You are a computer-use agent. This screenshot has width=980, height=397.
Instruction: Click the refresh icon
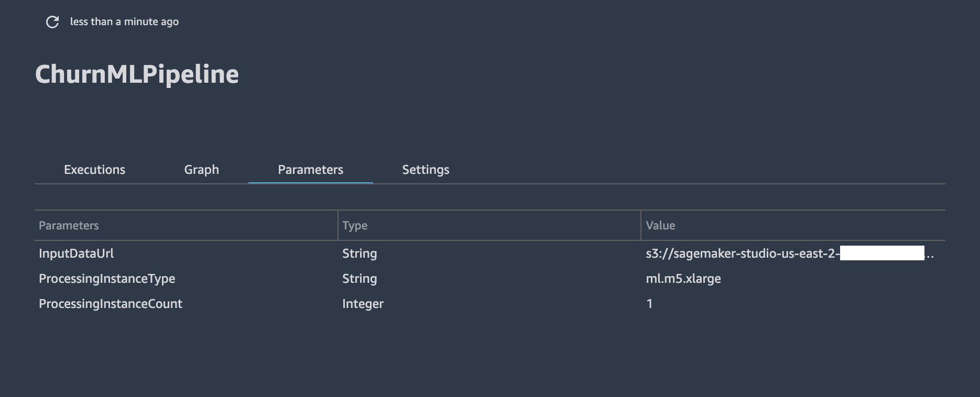click(52, 22)
